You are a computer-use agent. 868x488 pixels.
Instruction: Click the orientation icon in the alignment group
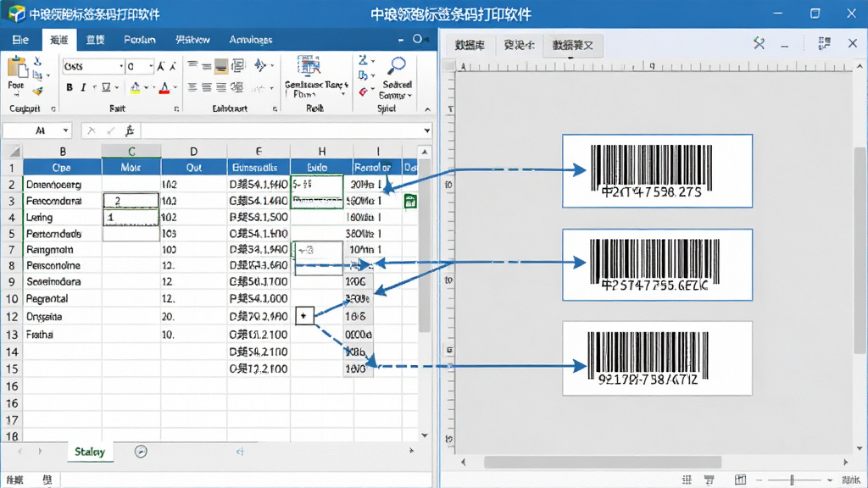pyautogui.click(x=259, y=66)
